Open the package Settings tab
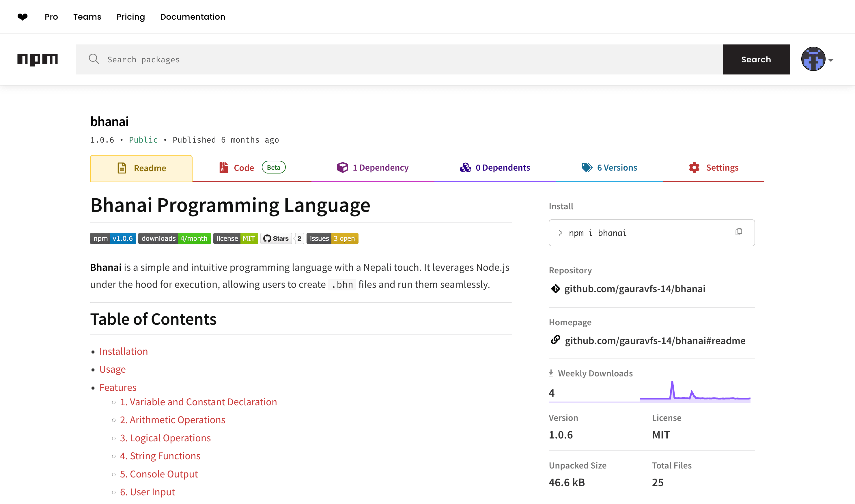The width and height of the screenshot is (855, 504). coord(714,168)
